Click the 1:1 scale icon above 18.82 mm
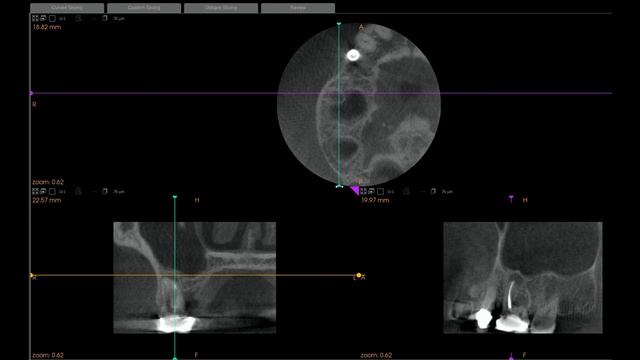This screenshot has width=640, height=360. 62,19
